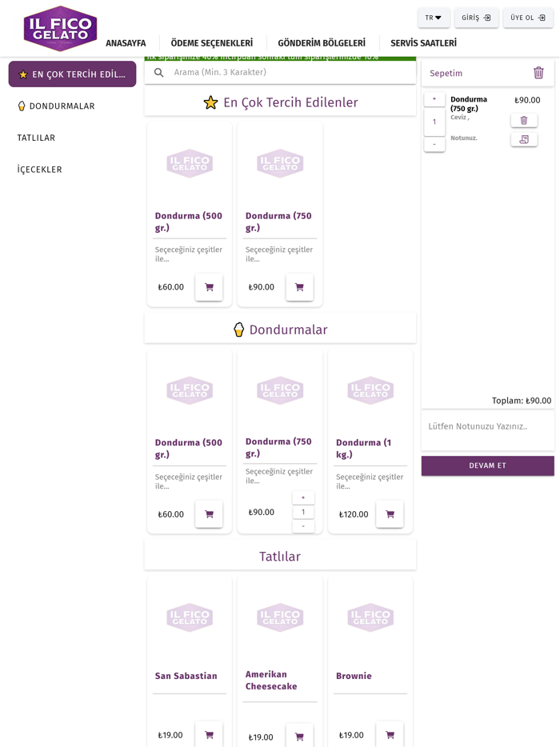The image size is (560, 747).
Task: Add San Sabastian to the cart
Action: point(209,734)
